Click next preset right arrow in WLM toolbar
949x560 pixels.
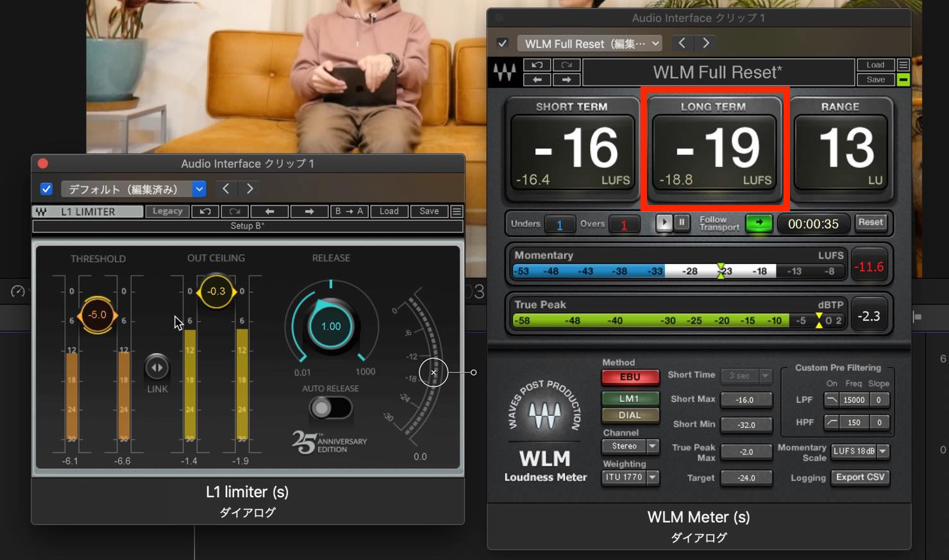tap(566, 79)
